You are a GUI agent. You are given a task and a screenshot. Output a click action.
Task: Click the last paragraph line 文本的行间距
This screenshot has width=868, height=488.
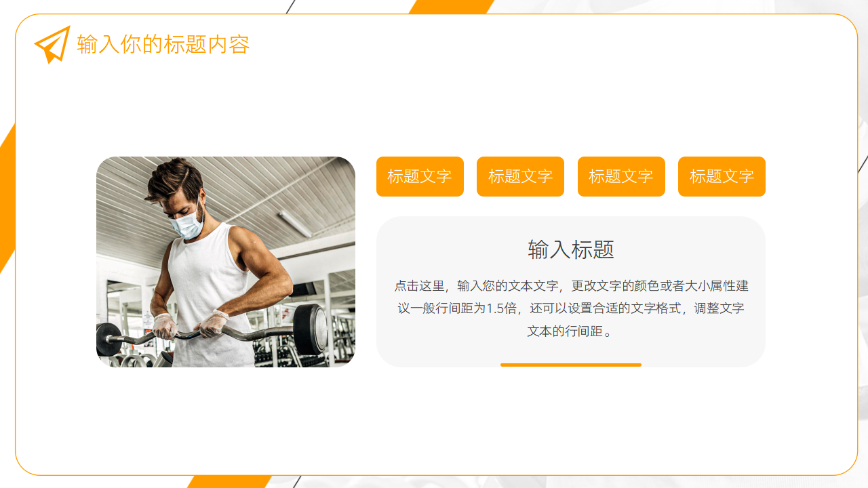[571, 331]
